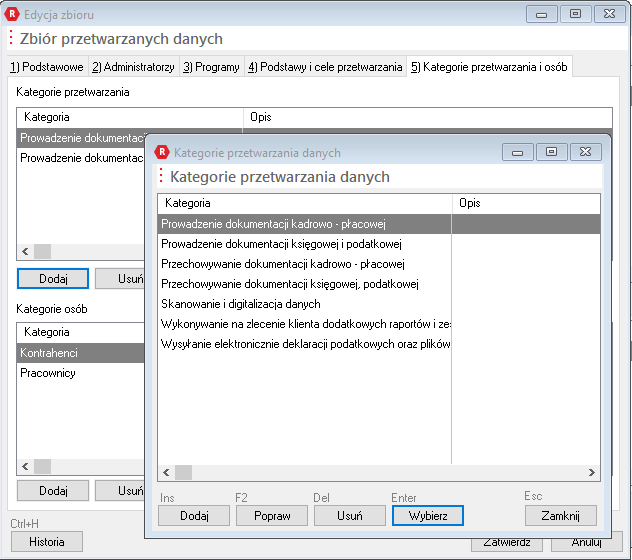The width and height of the screenshot is (632, 560).
Task: Select Prowadzenie dokumentacji księgowej i podatkowej
Action: point(281,244)
